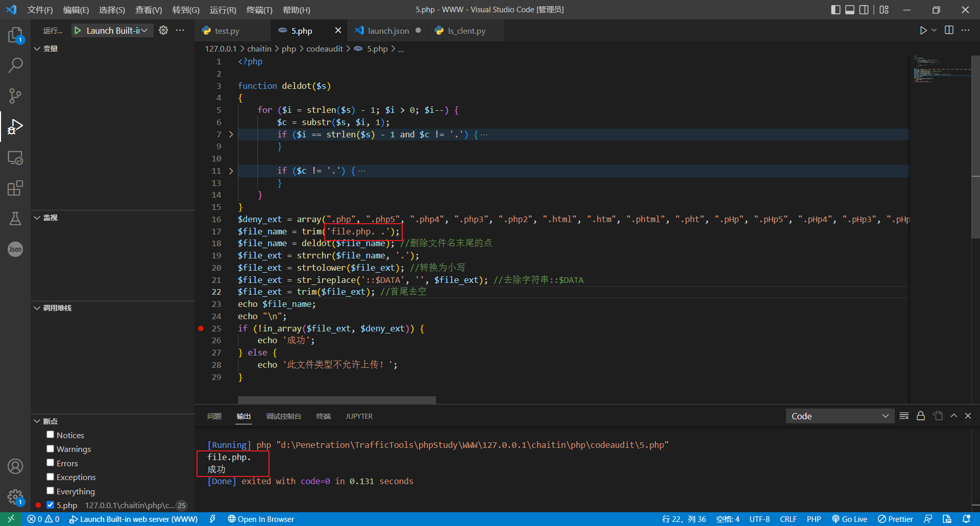Open the 终端(T) menu
Screen dimensions: 980x526
259,10
